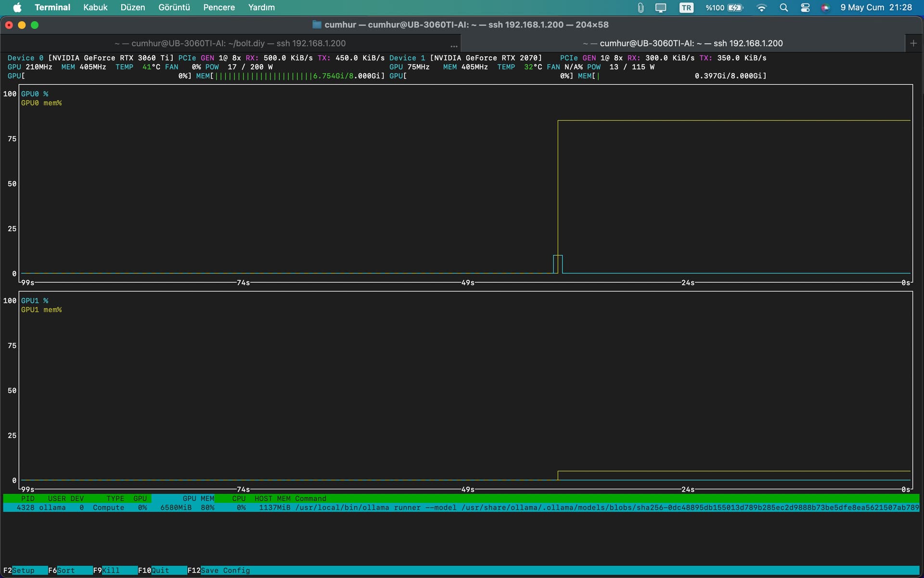The height and width of the screenshot is (578, 924).
Task: Click the battery status icon
Action: [x=735, y=7]
